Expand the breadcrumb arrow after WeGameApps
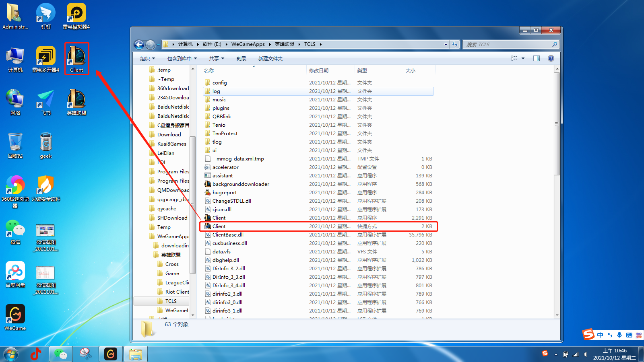The width and height of the screenshot is (644, 362). pyautogui.click(x=270, y=44)
